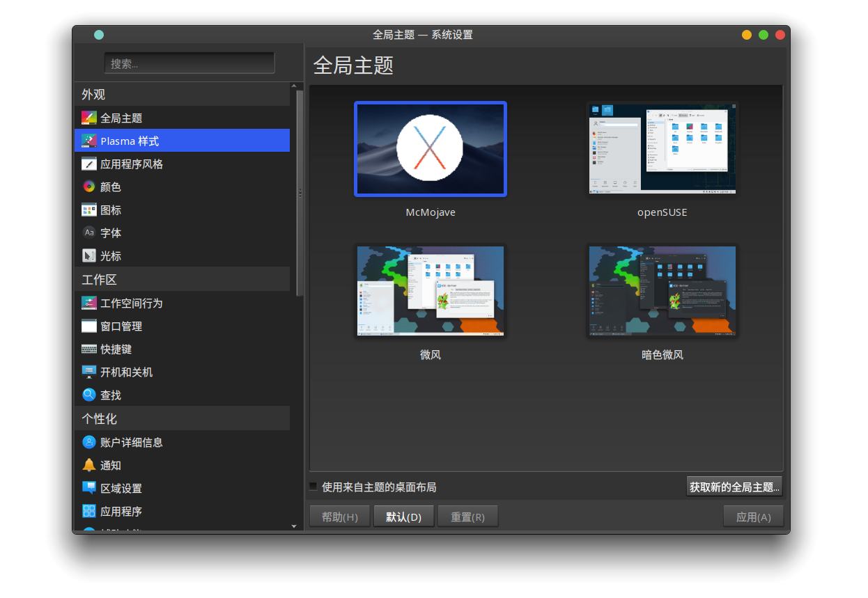
Task: Click 默认(D) button
Action: coord(404,517)
